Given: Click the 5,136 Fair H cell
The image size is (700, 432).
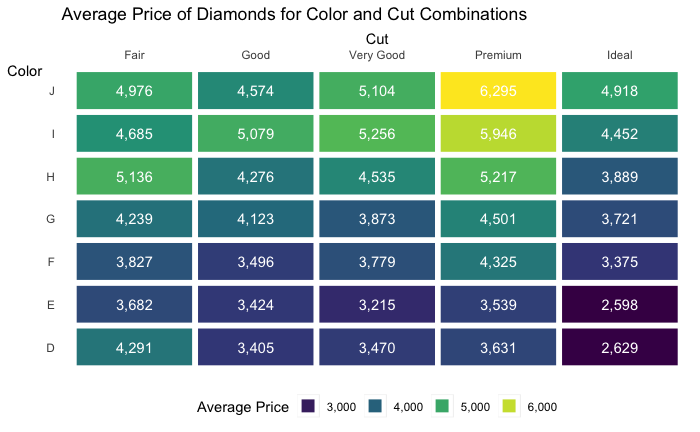Looking at the screenshot, I should [134, 176].
